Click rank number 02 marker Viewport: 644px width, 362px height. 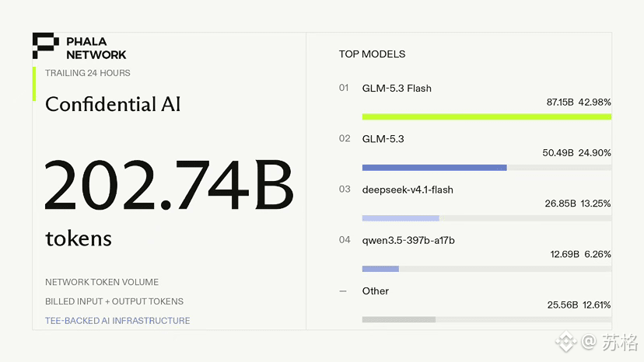(345, 138)
